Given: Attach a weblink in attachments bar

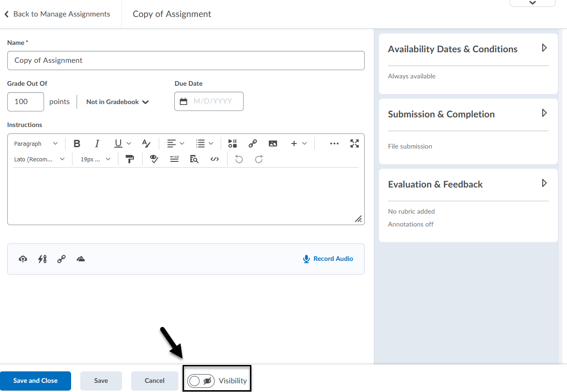Looking at the screenshot, I should click(61, 259).
